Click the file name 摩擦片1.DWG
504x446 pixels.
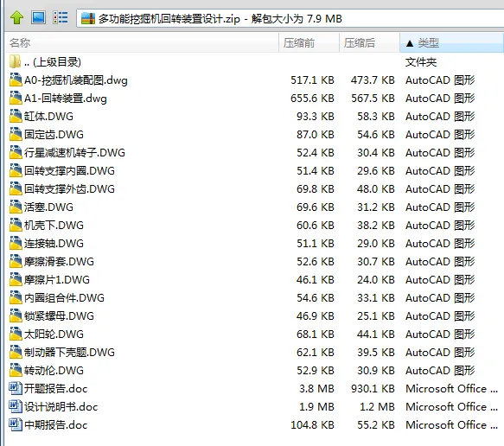57,280
